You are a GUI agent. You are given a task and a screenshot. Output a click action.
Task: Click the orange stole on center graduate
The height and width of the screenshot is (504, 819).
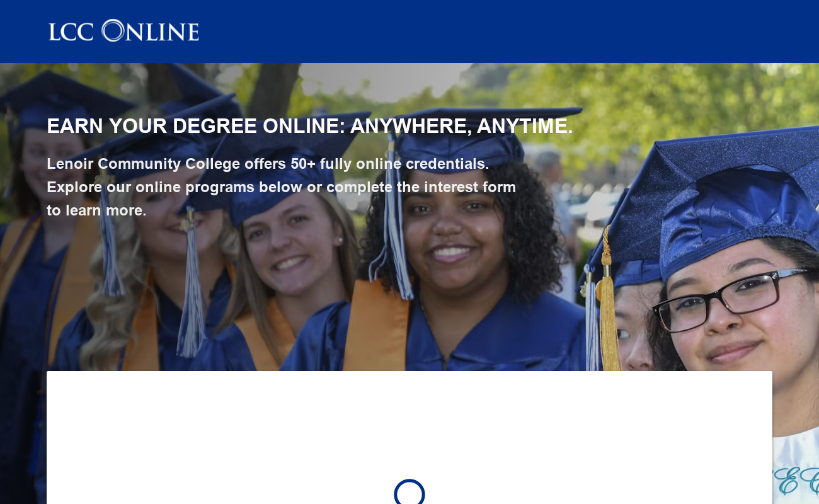pyautogui.click(x=376, y=328)
